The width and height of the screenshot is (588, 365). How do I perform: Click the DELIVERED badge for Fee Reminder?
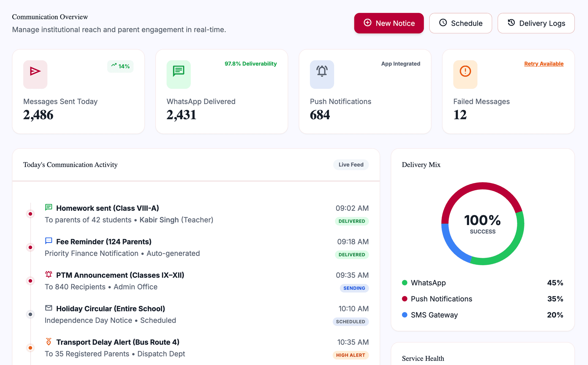point(352,255)
